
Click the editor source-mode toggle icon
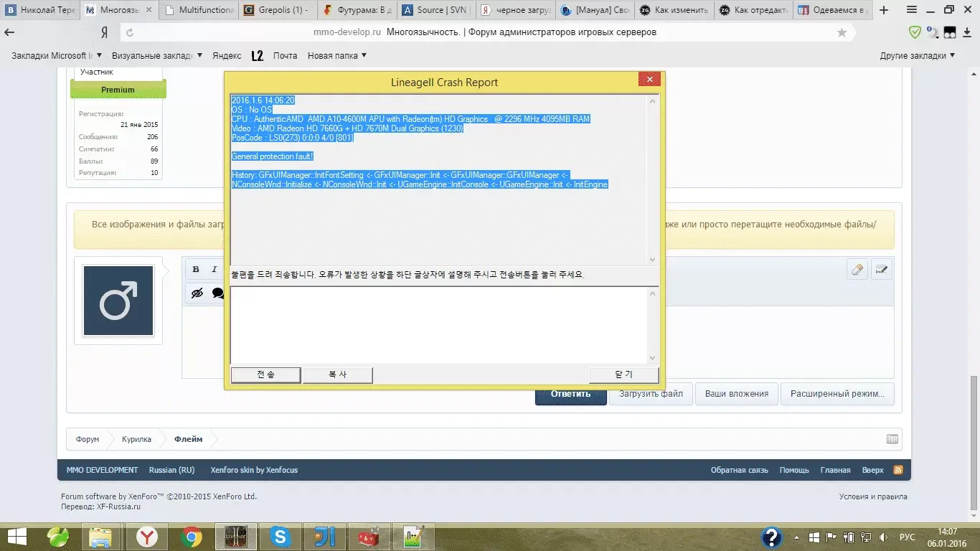pyautogui.click(x=882, y=270)
